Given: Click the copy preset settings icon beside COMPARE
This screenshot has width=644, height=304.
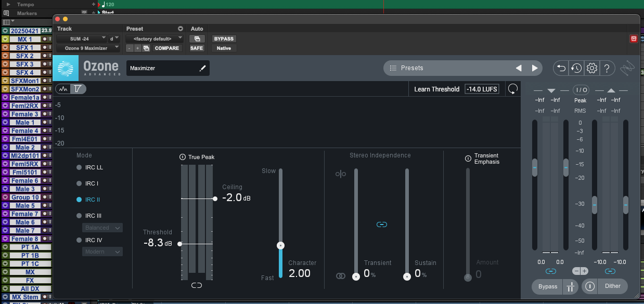Looking at the screenshot, I should click(146, 48).
